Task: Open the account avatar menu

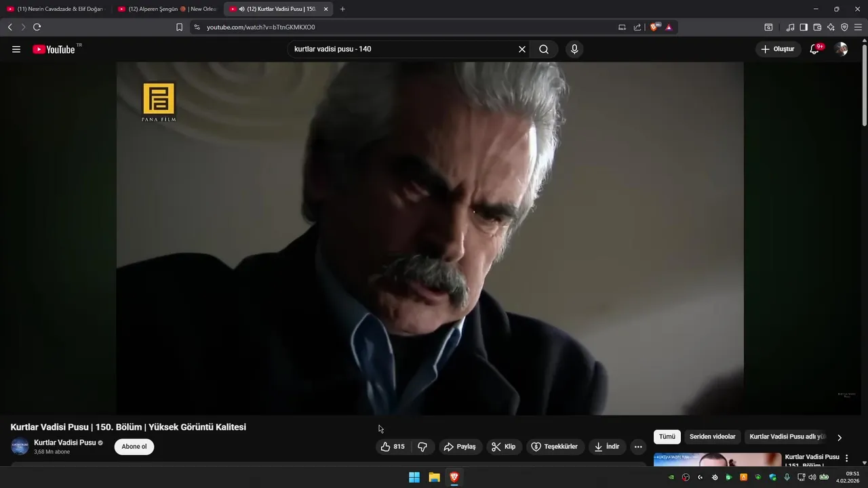Action: point(841,49)
